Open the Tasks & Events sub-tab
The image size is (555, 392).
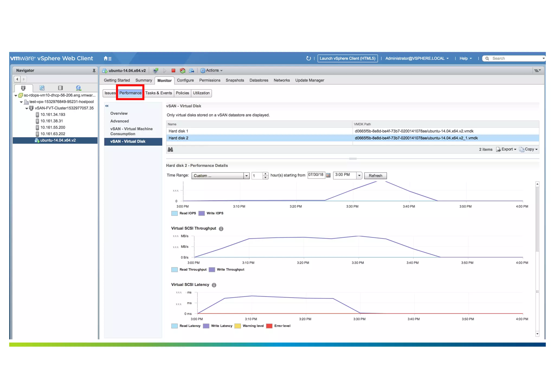(x=159, y=93)
